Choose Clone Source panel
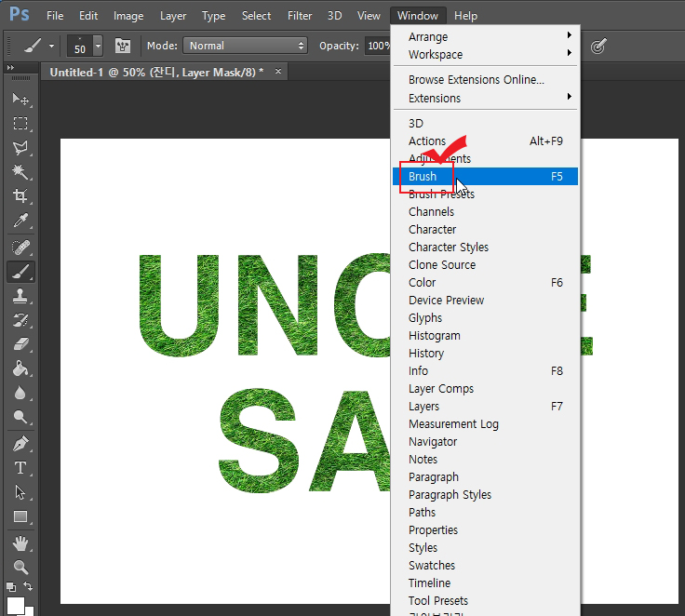685x616 pixels. (486, 265)
